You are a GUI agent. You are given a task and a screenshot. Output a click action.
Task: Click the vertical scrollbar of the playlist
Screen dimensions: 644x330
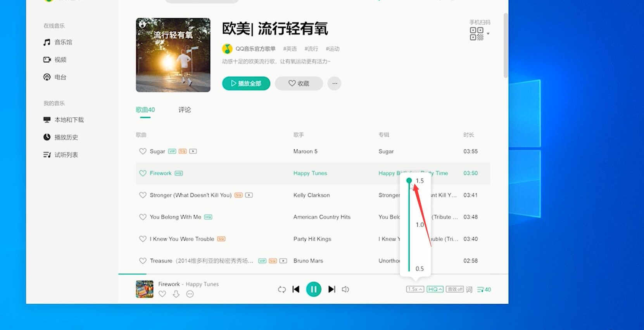point(505,45)
